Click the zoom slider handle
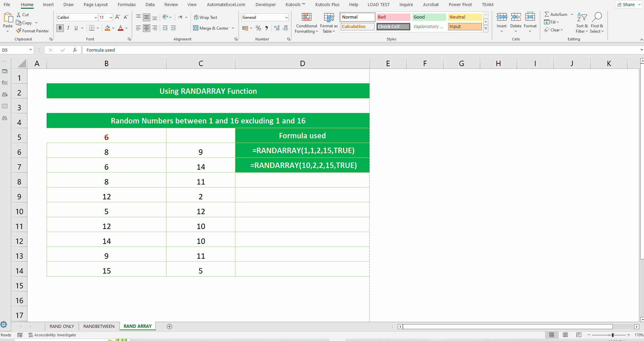Screen dimensions: 644x341 pyautogui.click(x=613, y=335)
